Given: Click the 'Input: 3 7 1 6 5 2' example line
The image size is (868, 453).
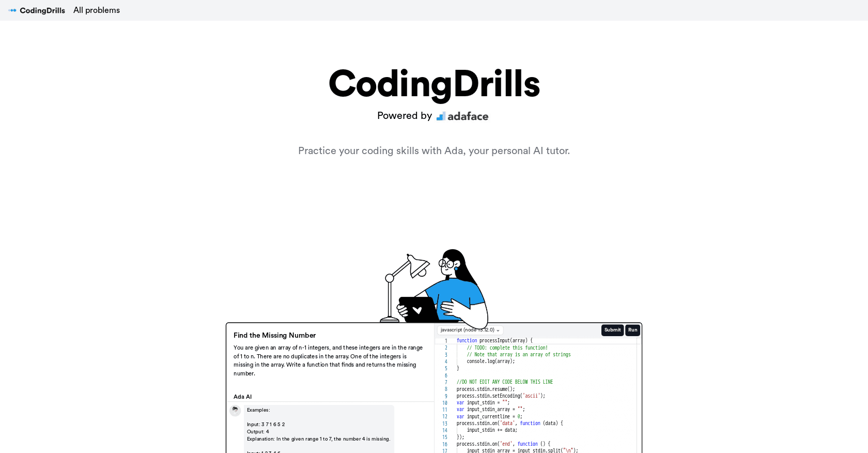Looking at the screenshot, I should pos(266,425).
